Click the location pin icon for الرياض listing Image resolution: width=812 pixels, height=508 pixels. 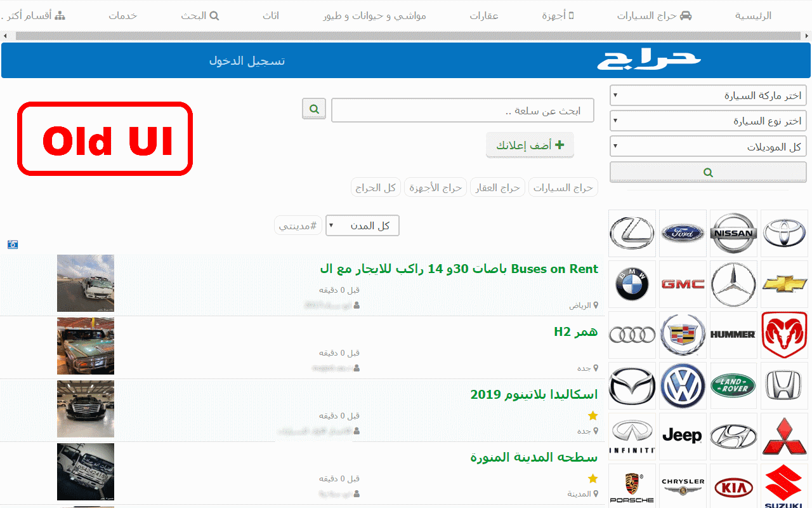coord(597,305)
